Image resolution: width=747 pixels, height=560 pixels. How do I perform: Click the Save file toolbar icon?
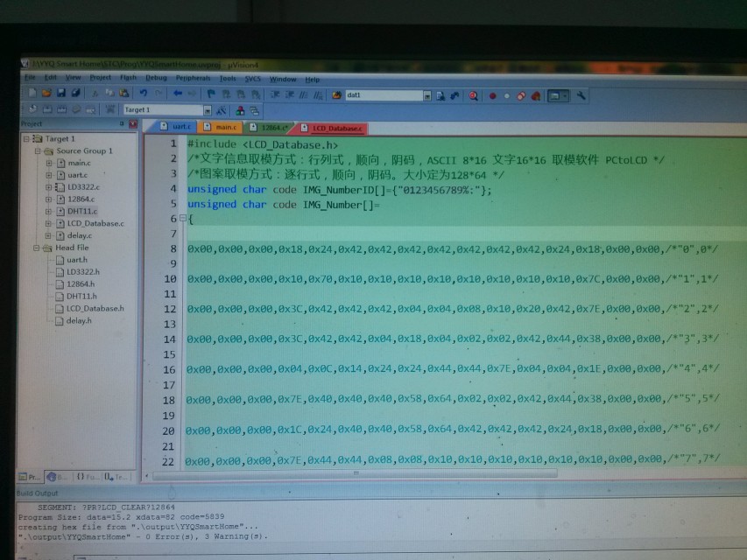coord(61,94)
